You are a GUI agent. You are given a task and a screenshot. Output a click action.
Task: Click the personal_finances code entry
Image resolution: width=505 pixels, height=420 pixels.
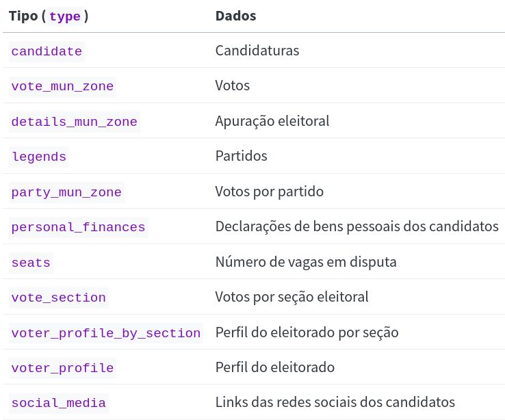pyautogui.click(x=78, y=227)
